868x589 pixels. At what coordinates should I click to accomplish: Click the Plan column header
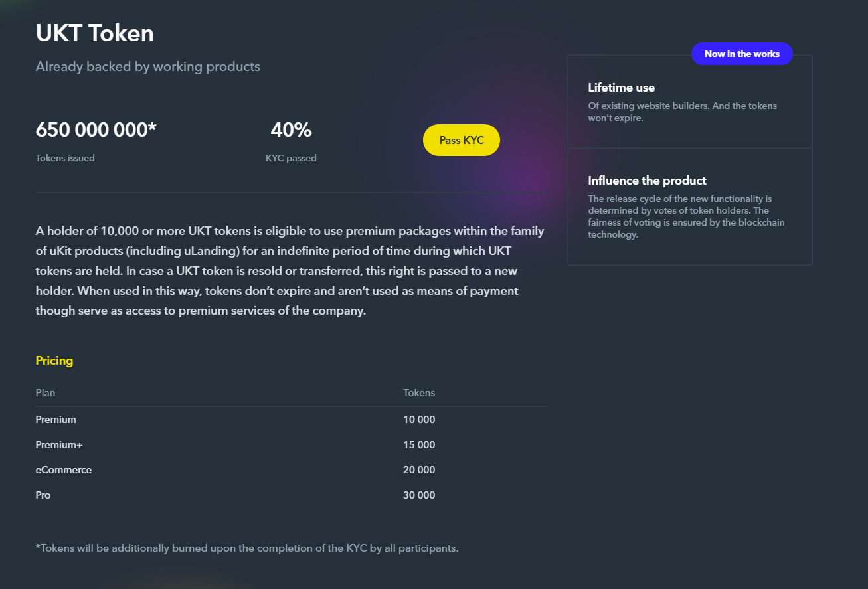45,393
